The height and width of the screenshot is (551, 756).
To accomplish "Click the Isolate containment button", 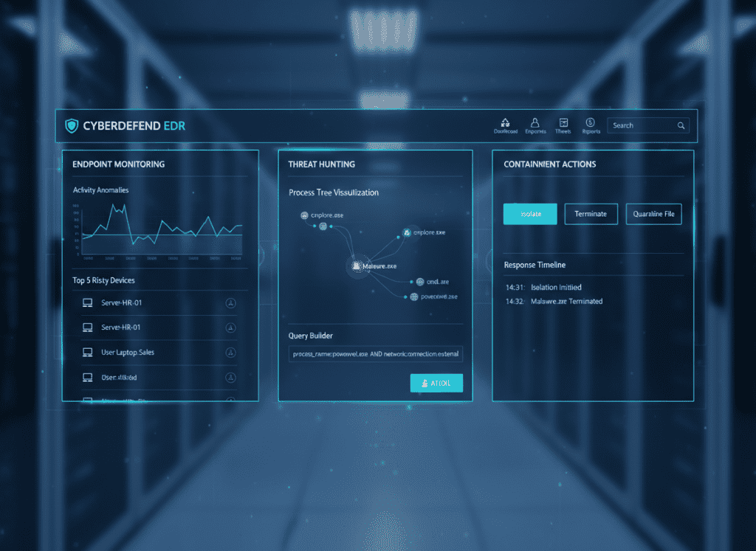I will [x=529, y=213].
